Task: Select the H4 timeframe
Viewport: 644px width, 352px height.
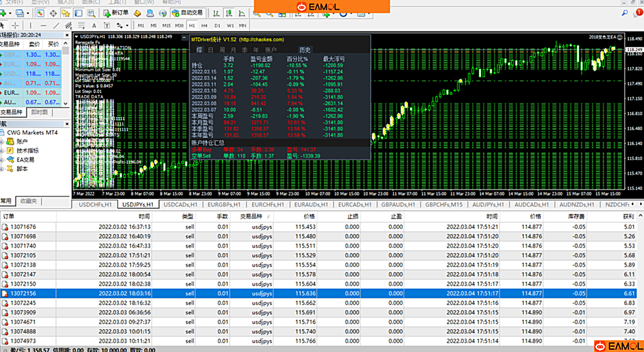Action: (205, 25)
